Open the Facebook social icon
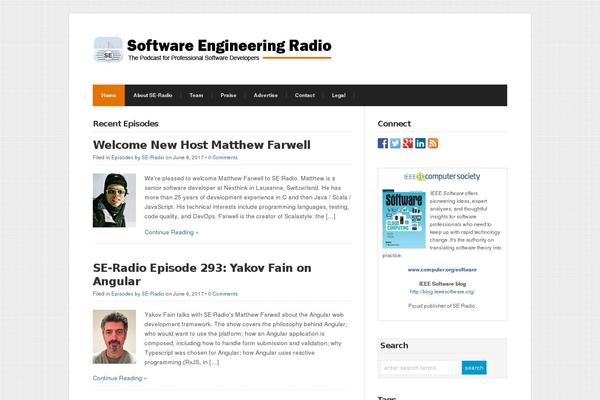 383,143
